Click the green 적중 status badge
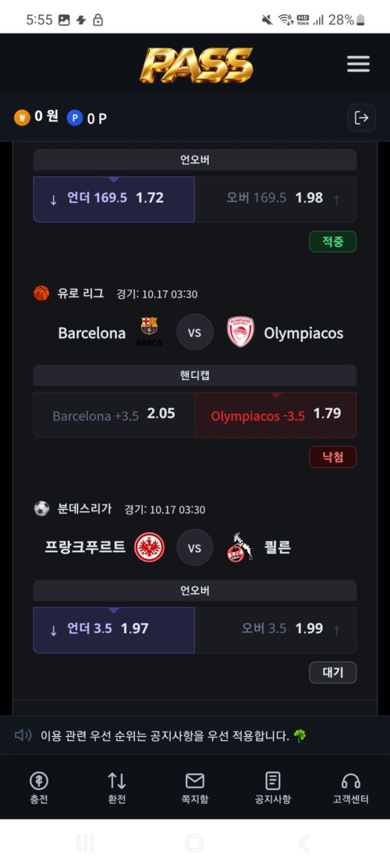 333,241
